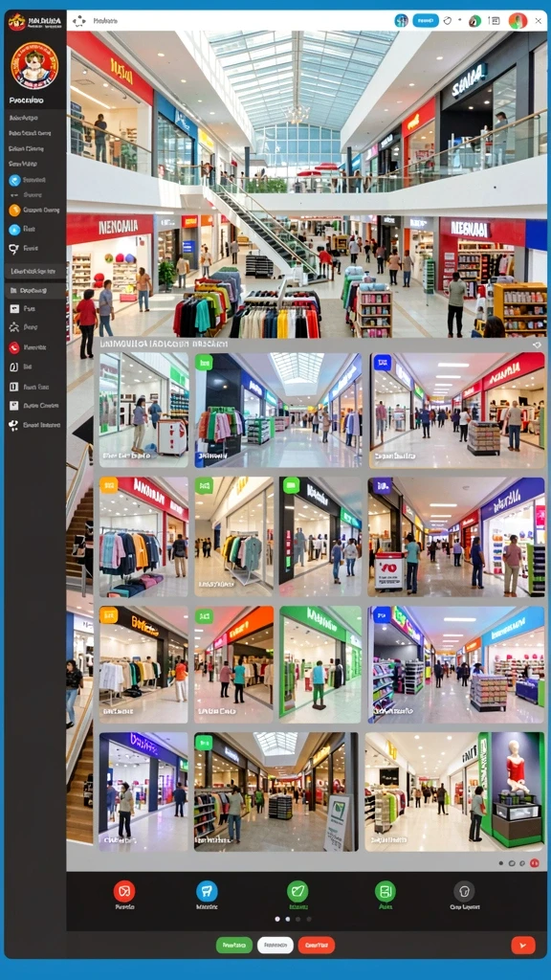Click the green save-disk icon in bottom toolbar

[385, 891]
